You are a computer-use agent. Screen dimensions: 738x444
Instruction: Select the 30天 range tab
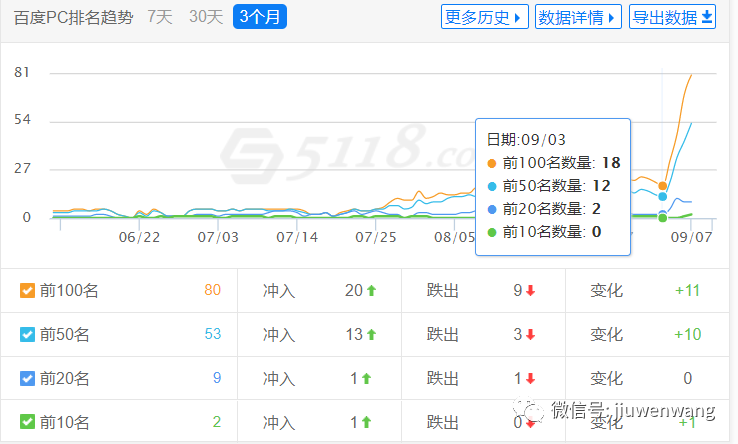205,16
